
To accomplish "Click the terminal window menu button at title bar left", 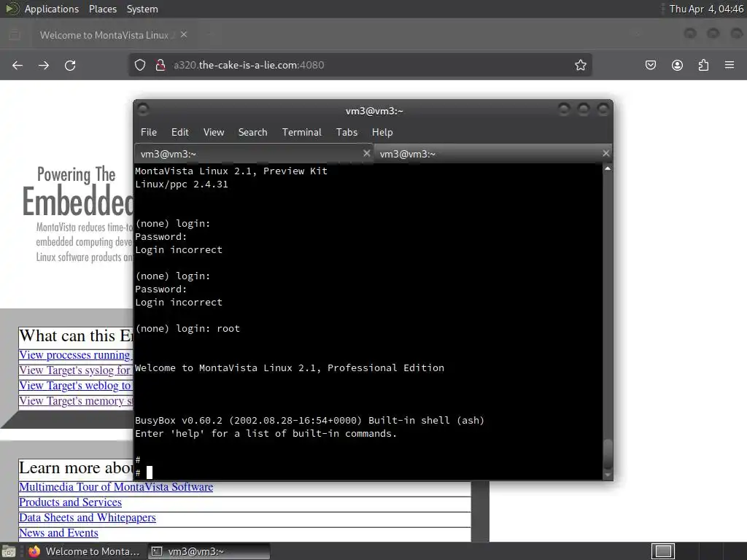I will pos(143,109).
